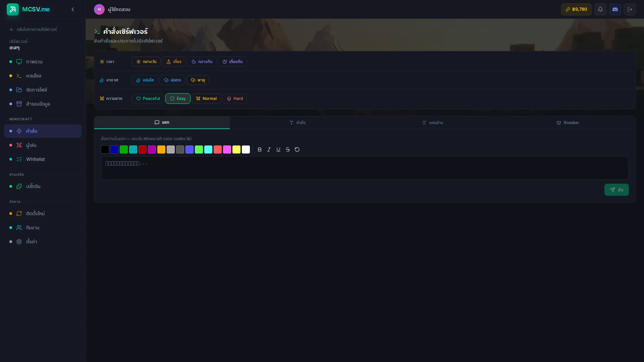Set time to กลางคืน night
This screenshot has width=644, height=362.
click(202, 62)
